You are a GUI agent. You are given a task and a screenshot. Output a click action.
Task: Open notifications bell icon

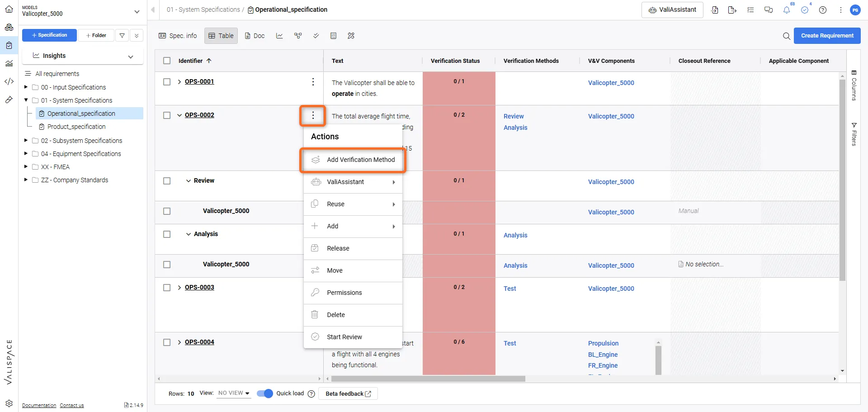coord(787,10)
